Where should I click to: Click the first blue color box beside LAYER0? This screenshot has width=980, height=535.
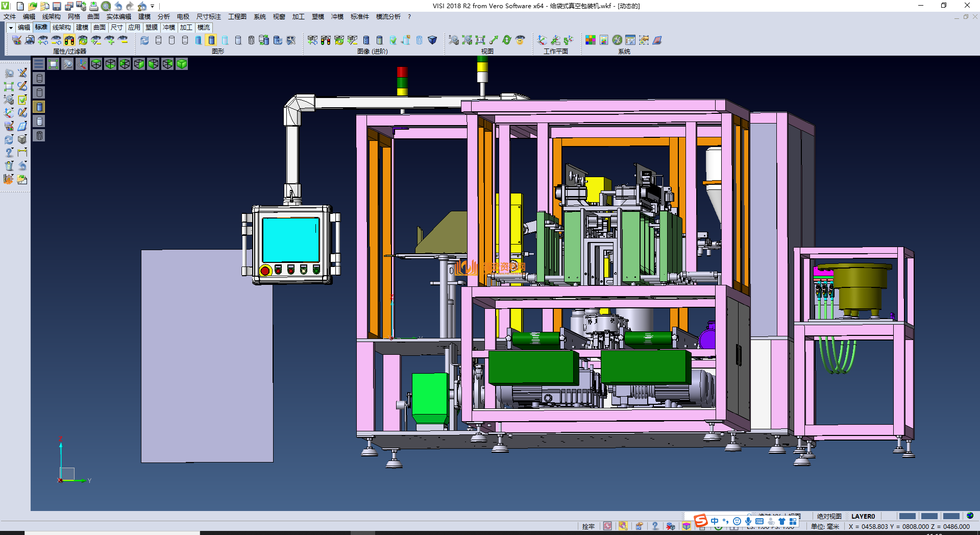pyautogui.click(x=907, y=516)
